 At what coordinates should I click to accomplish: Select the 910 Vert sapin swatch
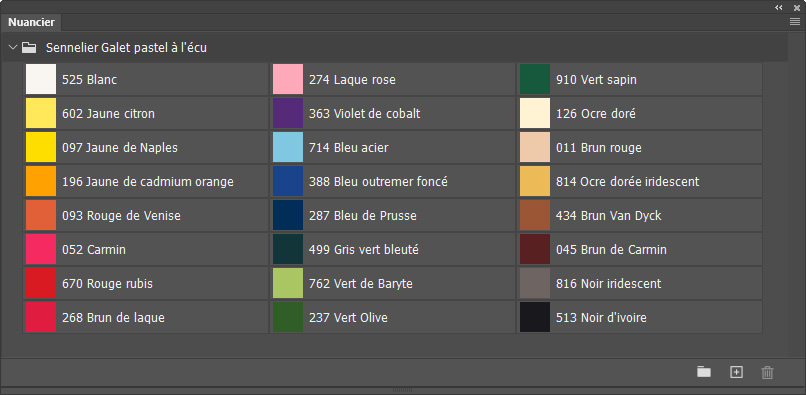point(640,79)
